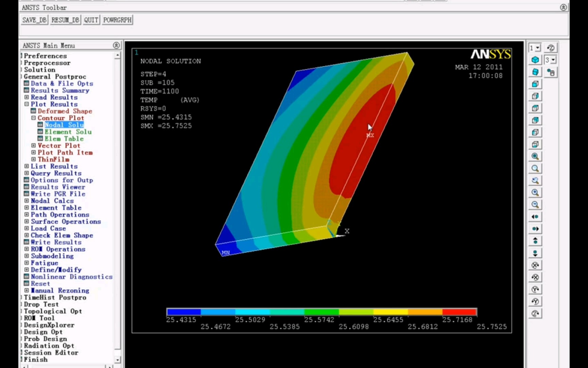The image size is (588, 368).
Task: Click the Pan Left arrow icon
Action: point(535,216)
